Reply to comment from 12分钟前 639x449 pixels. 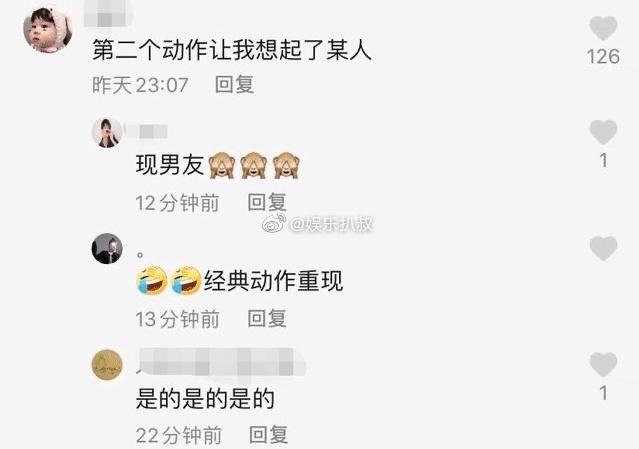(267, 202)
